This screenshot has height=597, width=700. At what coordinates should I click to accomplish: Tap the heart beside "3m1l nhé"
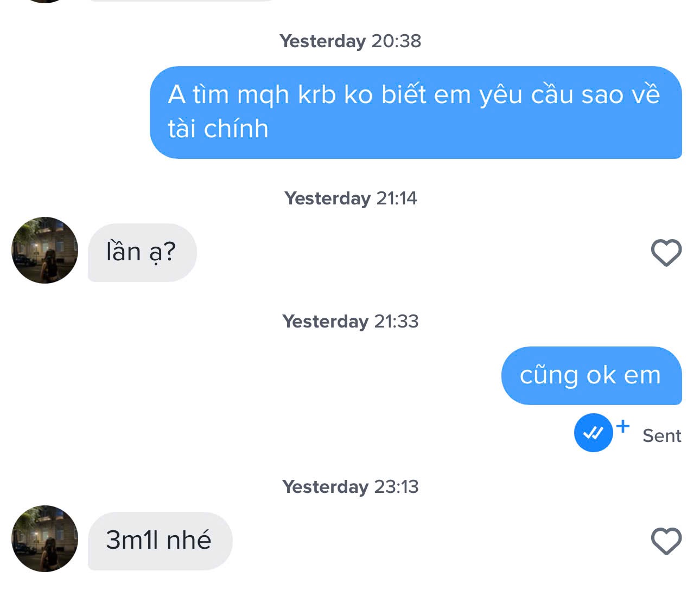(666, 541)
